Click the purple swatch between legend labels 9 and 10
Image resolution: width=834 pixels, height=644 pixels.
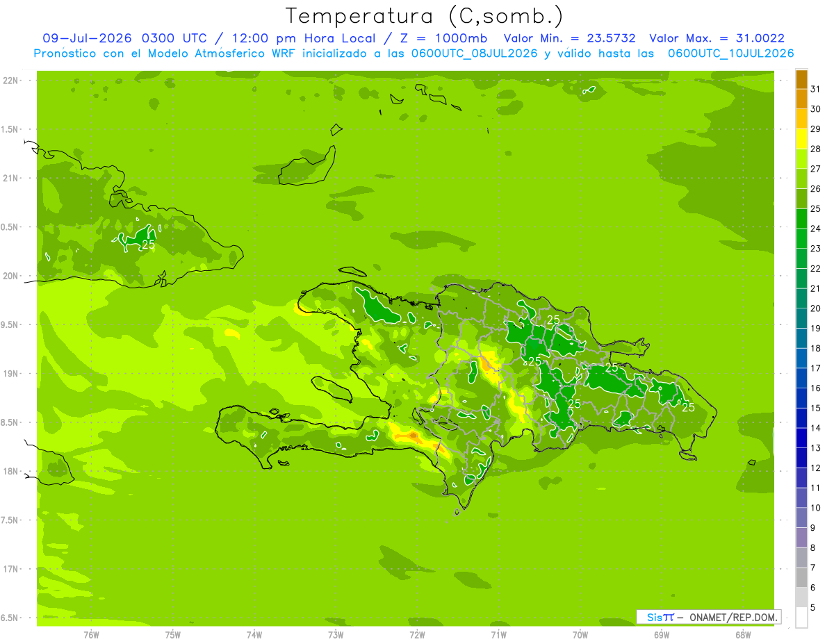[801, 518]
